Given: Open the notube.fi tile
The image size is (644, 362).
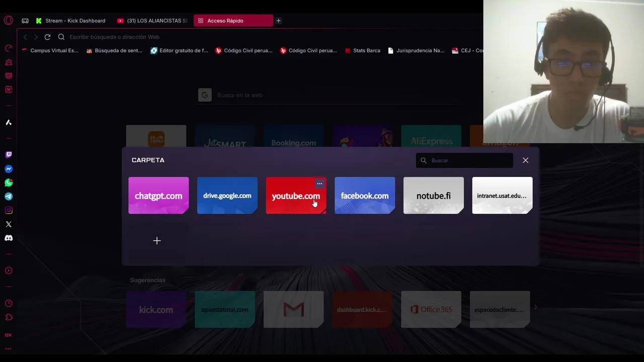Looking at the screenshot, I should pyautogui.click(x=434, y=196).
